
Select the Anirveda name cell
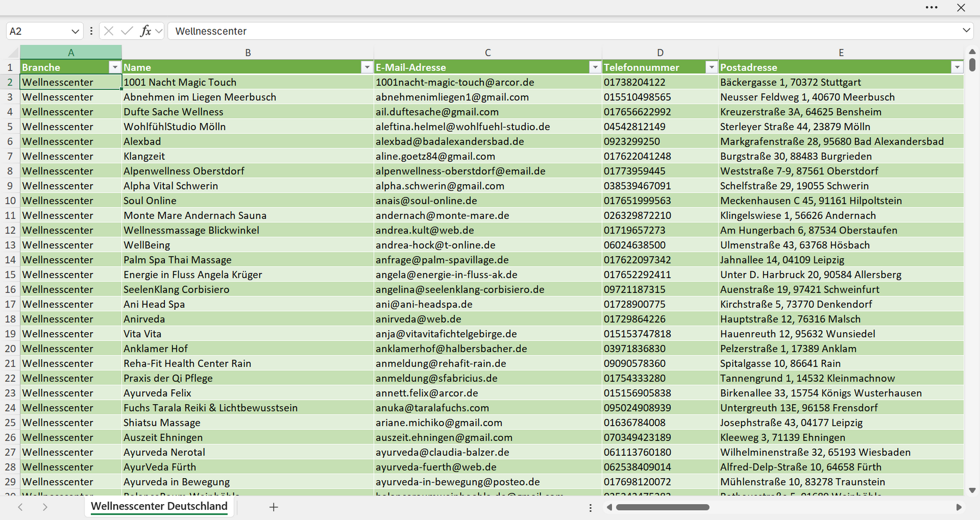[248, 319]
